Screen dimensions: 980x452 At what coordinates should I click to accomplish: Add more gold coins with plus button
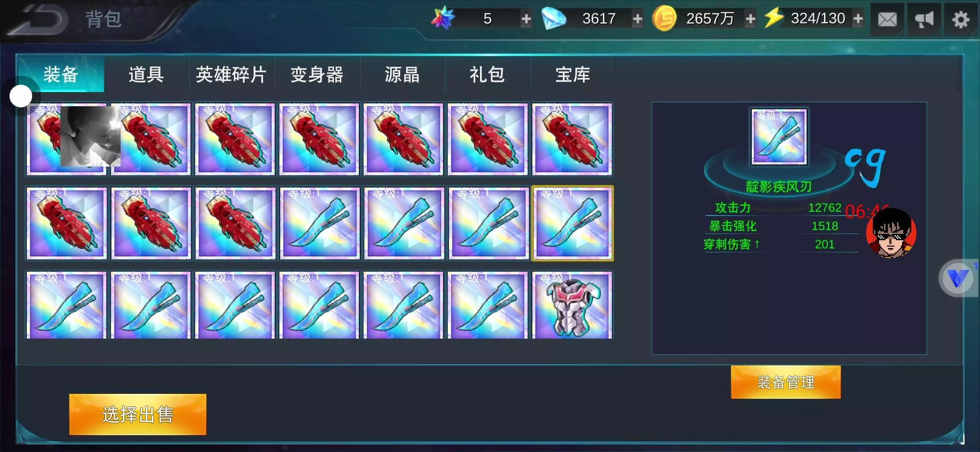pos(750,19)
